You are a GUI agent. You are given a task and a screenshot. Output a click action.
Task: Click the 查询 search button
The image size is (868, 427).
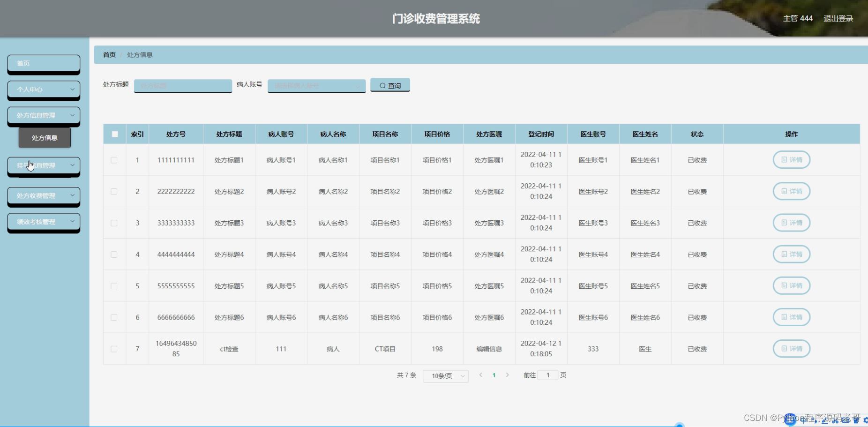point(390,85)
